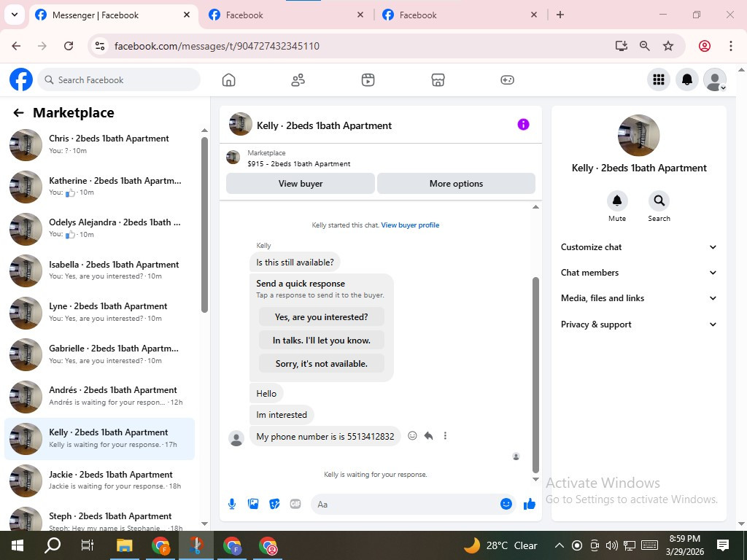Open the emoji picker in message box

(506, 504)
